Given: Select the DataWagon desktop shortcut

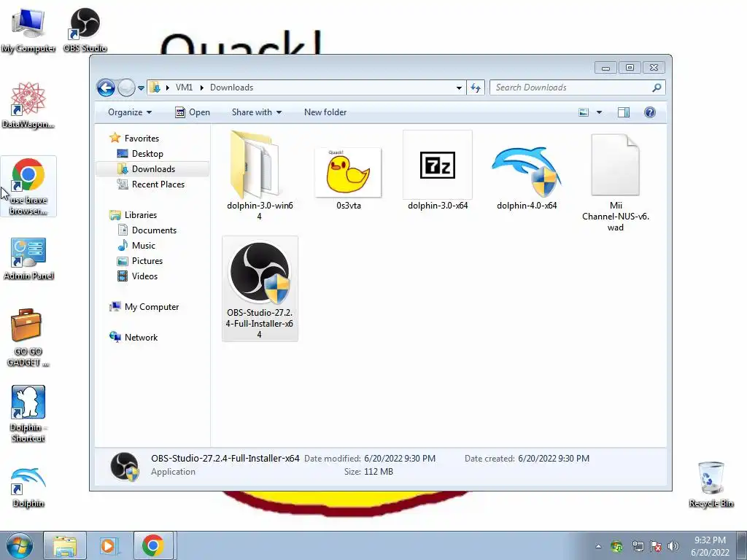Looking at the screenshot, I should [x=28, y=106].
